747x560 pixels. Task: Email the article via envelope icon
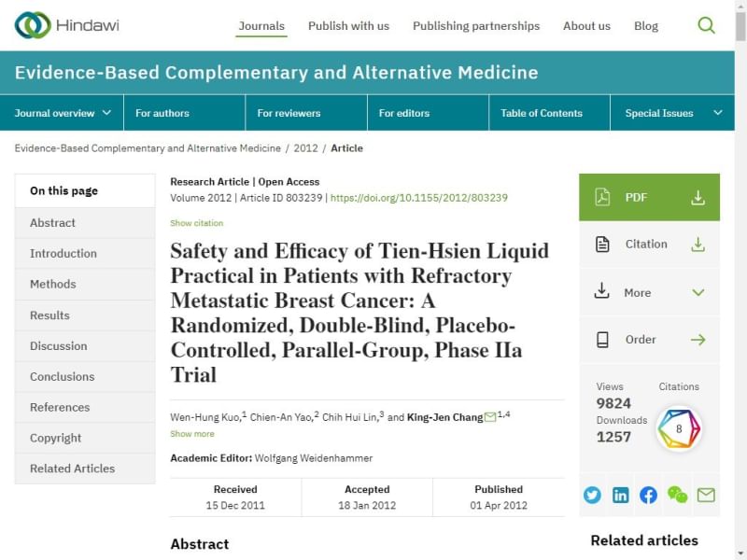coord(705,495)
